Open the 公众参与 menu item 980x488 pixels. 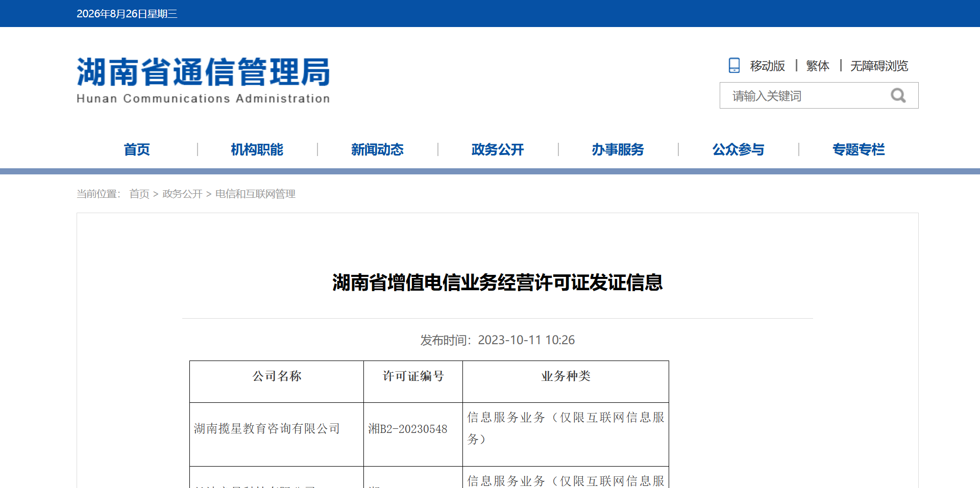tap(738, 149)
